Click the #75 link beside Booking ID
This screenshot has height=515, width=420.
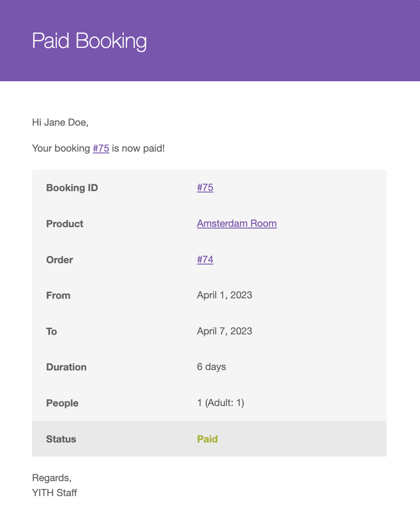(205, 188)
